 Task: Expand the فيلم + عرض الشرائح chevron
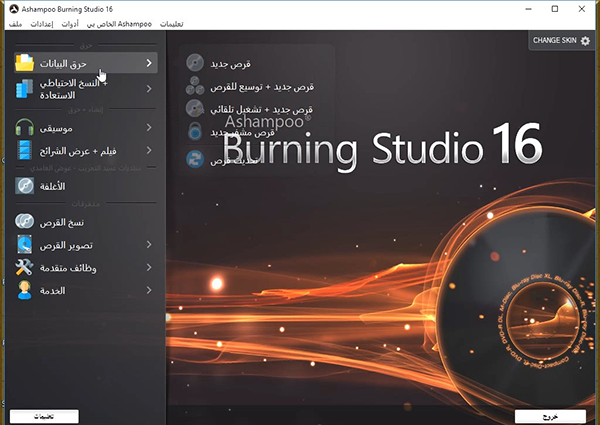(149, 150)
